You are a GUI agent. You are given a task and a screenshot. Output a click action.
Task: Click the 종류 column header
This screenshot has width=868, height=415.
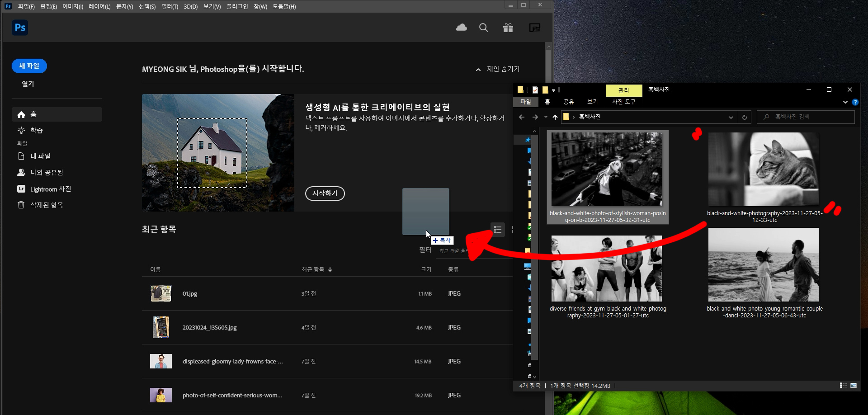point(453,269)
